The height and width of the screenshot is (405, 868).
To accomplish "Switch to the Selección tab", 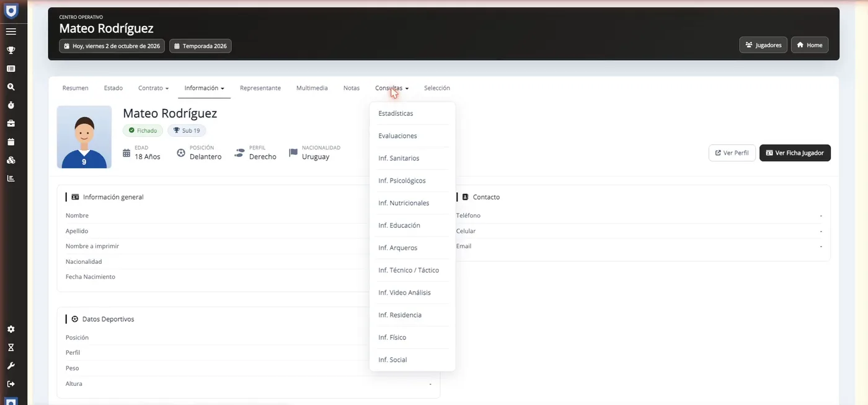I will click(x=437, y=88).
